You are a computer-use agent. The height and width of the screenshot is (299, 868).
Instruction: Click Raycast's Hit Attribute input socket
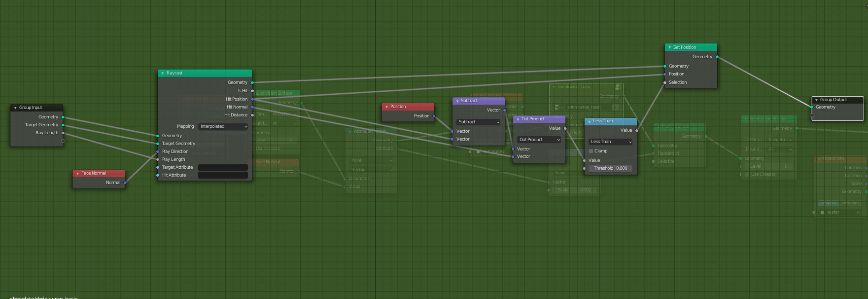coord(158,175)
